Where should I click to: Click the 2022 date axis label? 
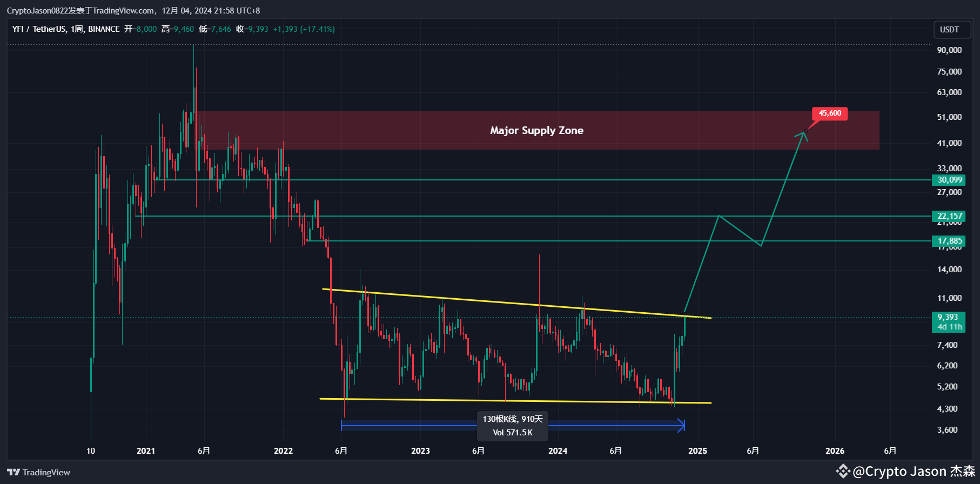283,451
